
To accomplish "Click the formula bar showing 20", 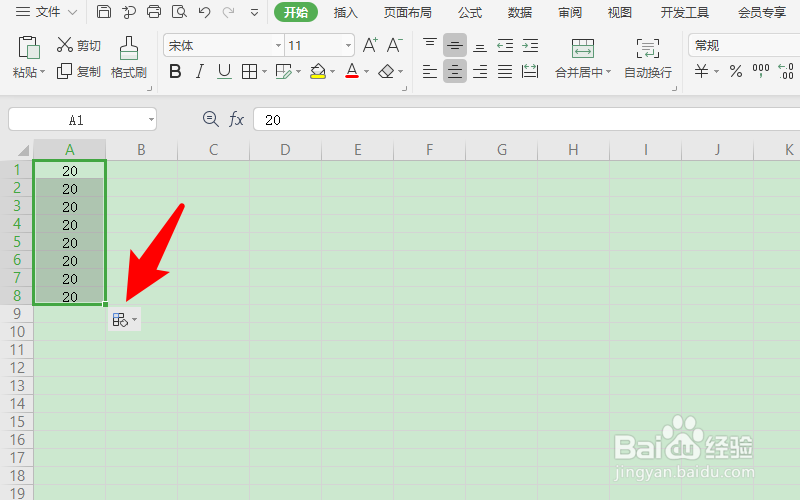I will [527, 120].
